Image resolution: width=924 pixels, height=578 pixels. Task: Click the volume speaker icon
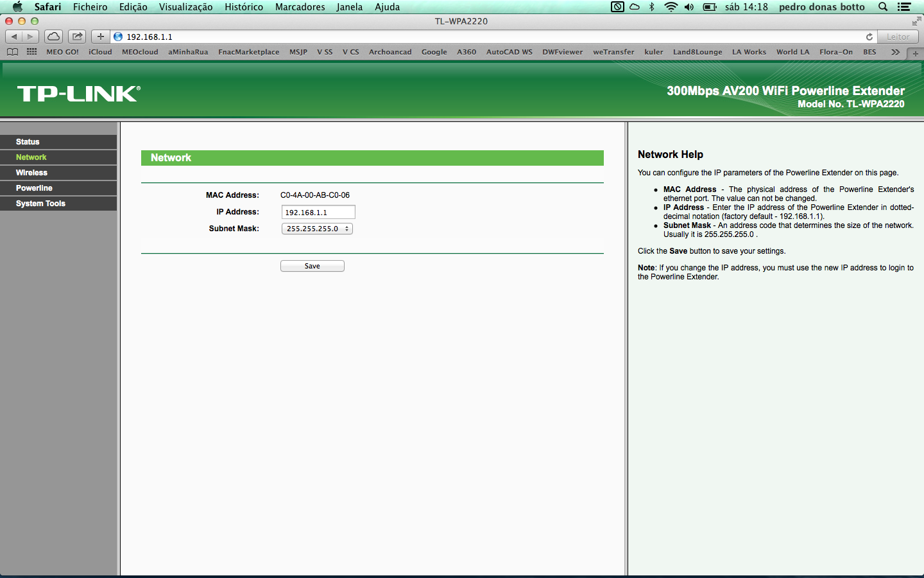[689, 7]
